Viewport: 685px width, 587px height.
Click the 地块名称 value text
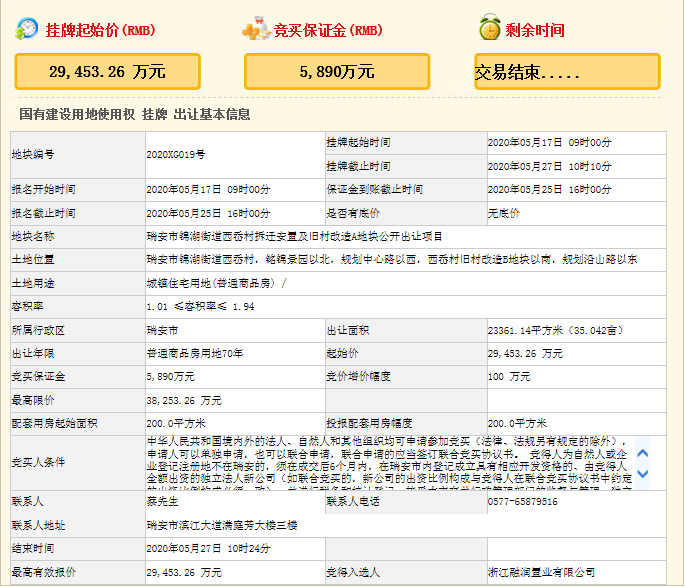[x=294, y=236]
